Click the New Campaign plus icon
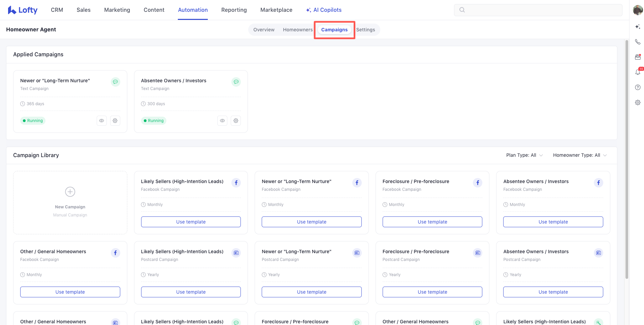This screenshot has width=644, height=325. [x=70, y=192]
